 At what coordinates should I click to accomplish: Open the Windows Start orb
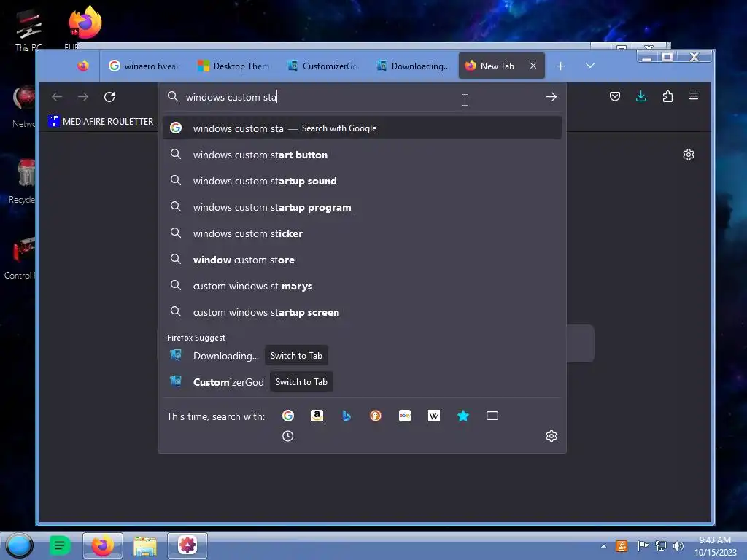tap(19, 545)
